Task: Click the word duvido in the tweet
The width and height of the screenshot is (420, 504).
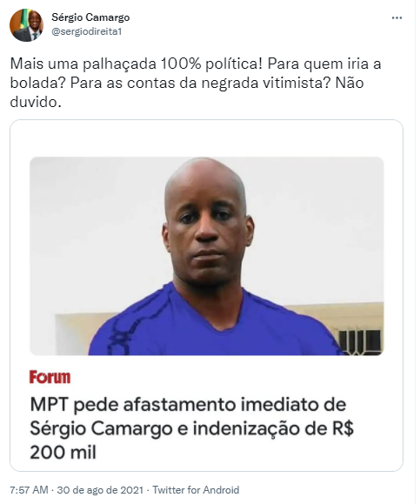Action: coord(36,102)
